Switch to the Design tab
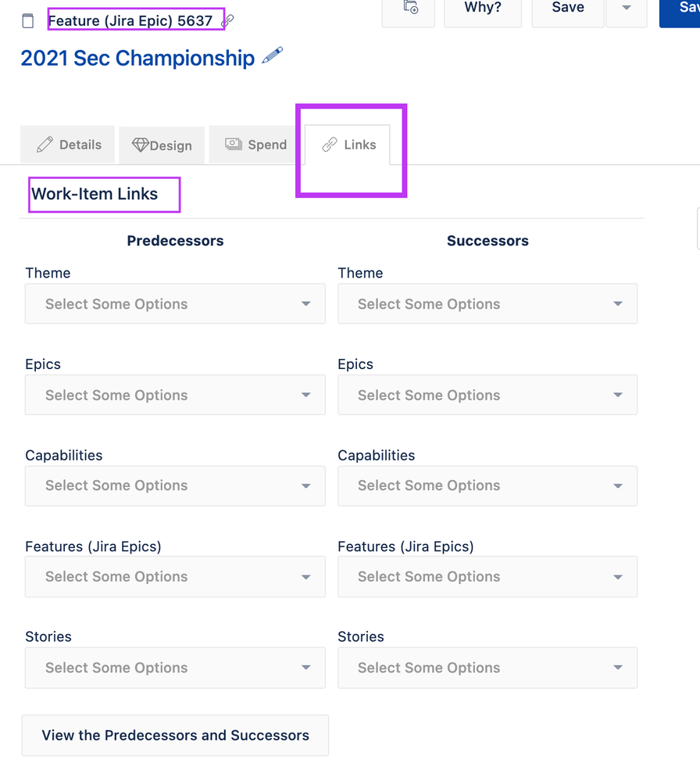The image size is (700, 781). click(162, 145)
